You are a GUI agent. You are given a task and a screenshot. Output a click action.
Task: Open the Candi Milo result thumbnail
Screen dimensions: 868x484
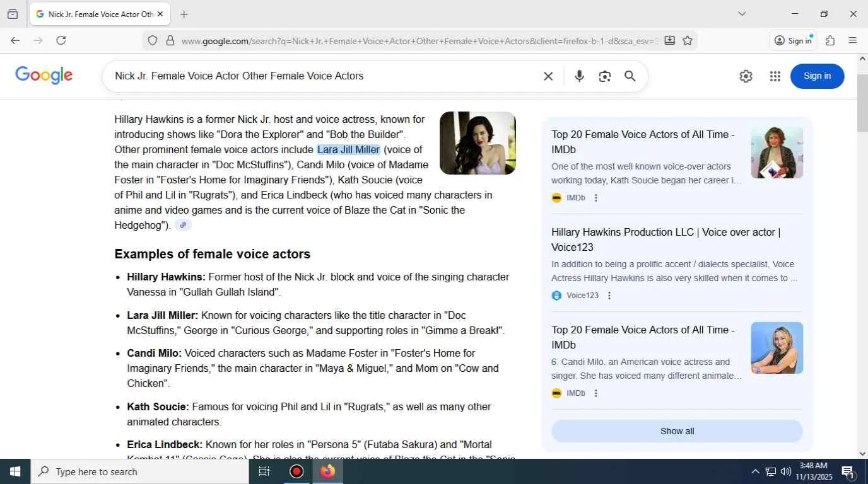pos(777,348)
